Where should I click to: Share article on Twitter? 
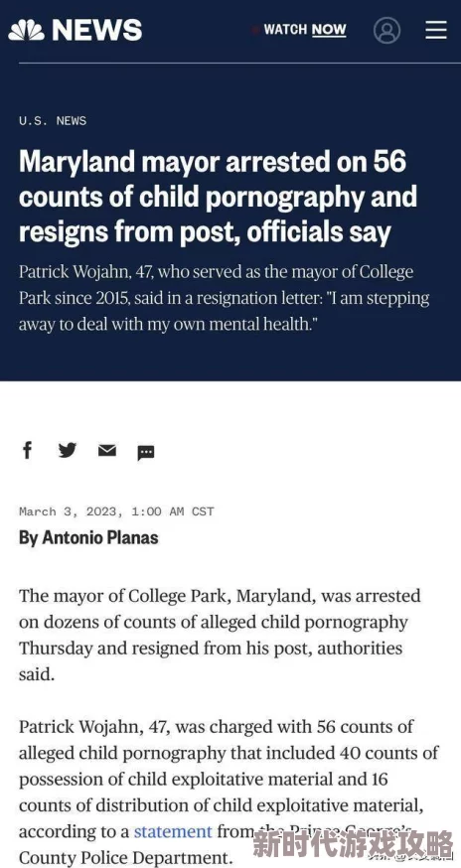click(68, 451)
